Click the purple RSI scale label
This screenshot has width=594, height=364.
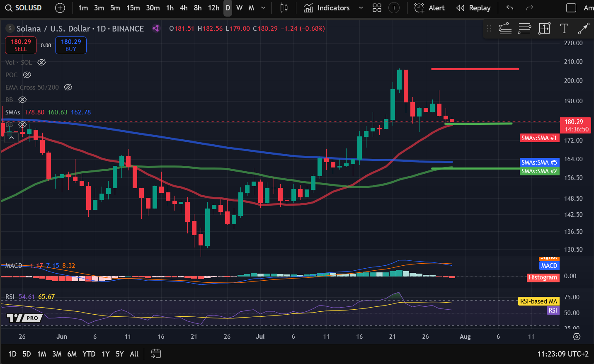tap(553, 311)
